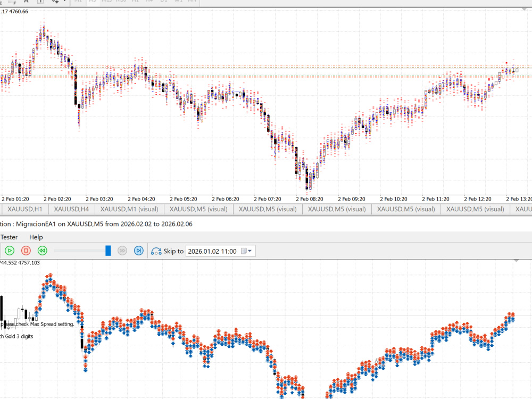This screenshot has width=532, height=399.
Task: Click the 2 Feb 08:20 time axis label
Action: [x=310, y=199]
